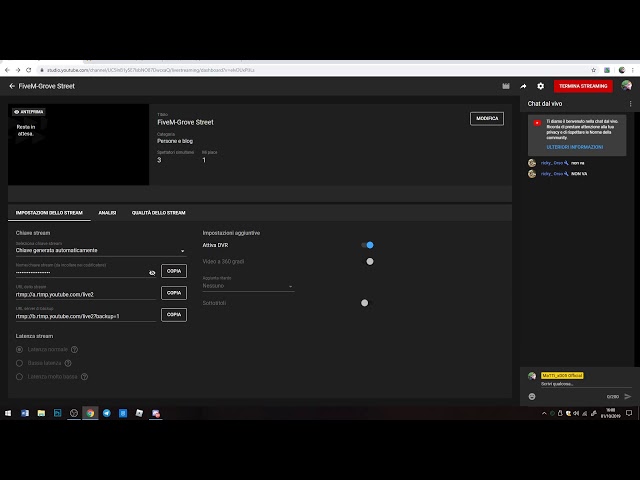The width and height of the screenshot is (640, 480).
Task: Click the system clock in the taskbar
Action: click(x=610, y=413)
